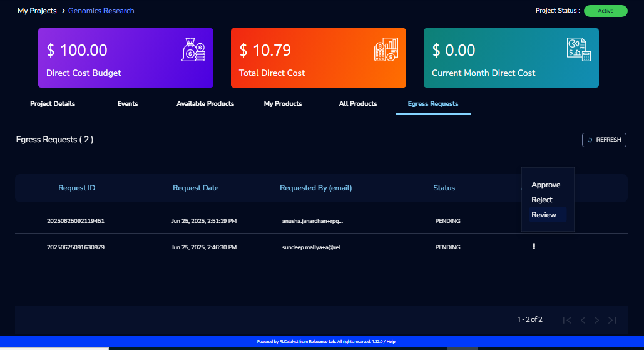644x350 pixels.
Task: Navigate to My Projects breadcrumb
Action: [x=37, y=11]
